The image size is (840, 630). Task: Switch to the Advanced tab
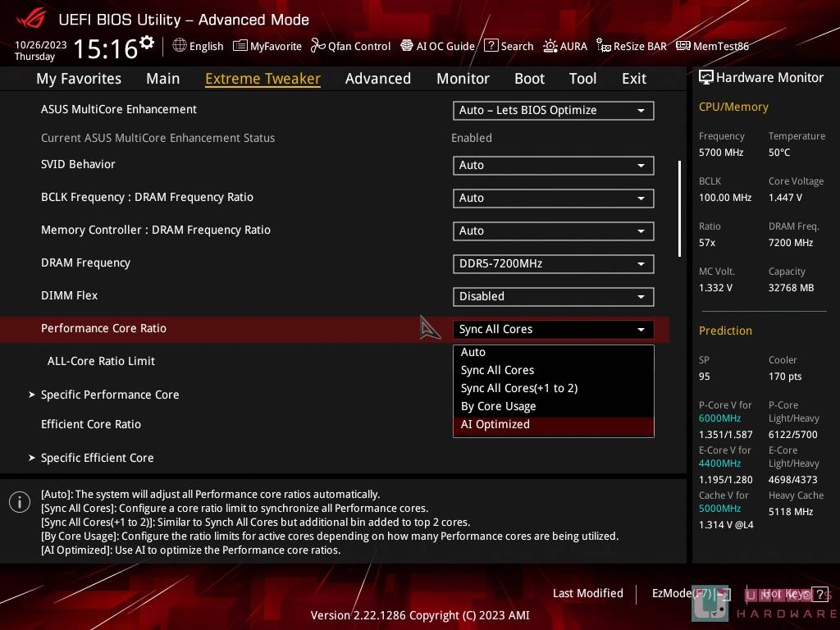click(377, 79)
